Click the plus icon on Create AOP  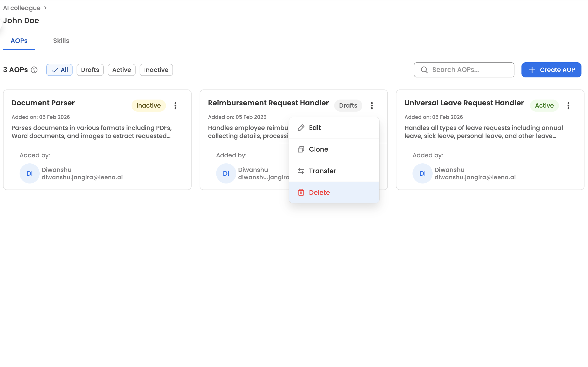[x=532, y=70]
